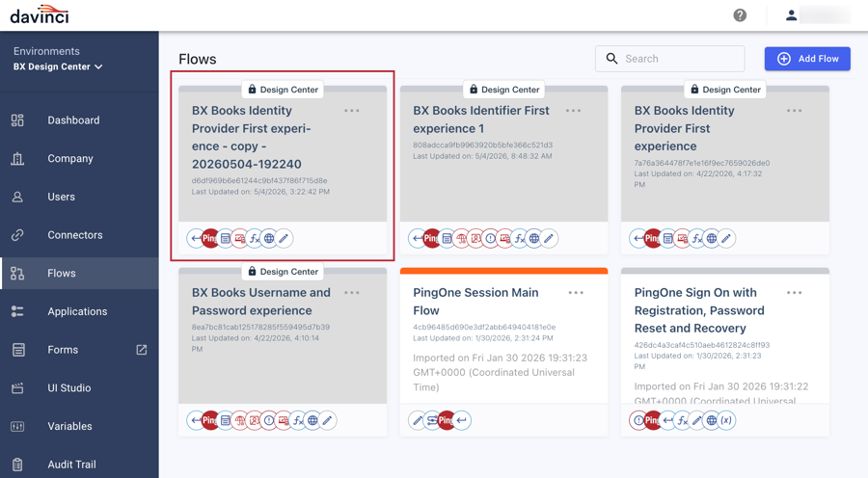Open BX Books Identifier First experience 1 flow

click(481, 119)
